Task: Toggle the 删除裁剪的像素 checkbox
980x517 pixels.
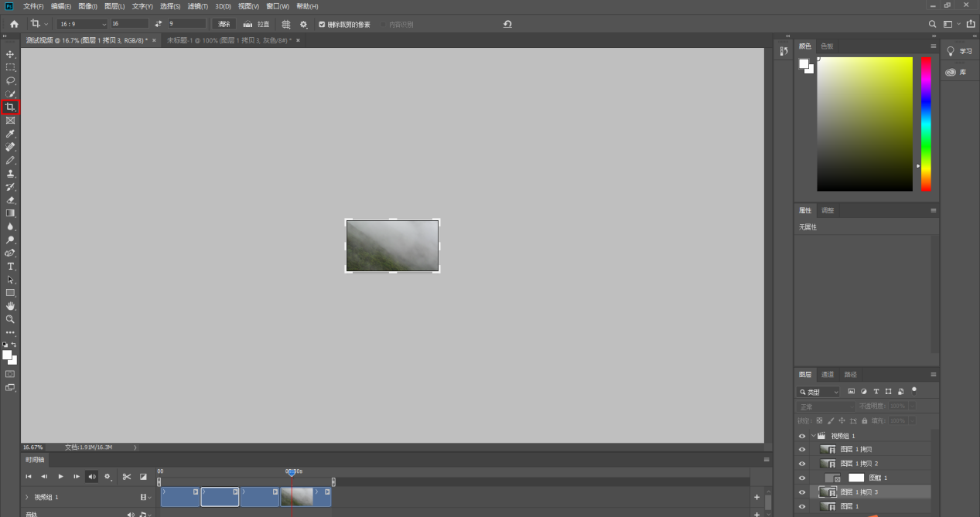Action: (322, 24)
